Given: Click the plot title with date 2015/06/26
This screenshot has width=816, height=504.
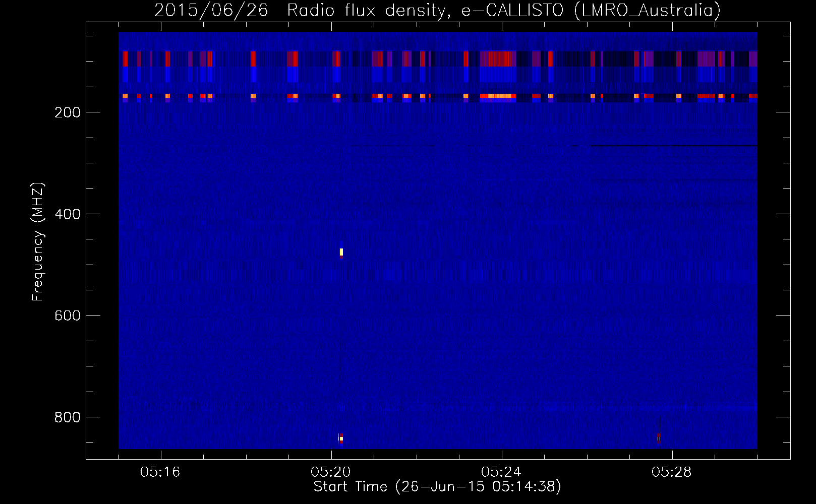Looking at the screenshot, I should pos(437,10).
